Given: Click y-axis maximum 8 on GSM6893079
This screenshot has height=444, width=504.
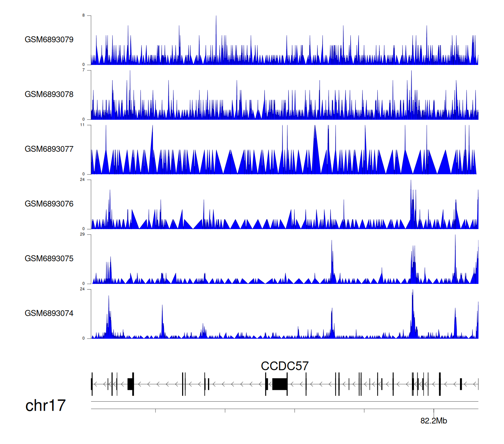Looking at the screenshot, I should click(84, 15).
